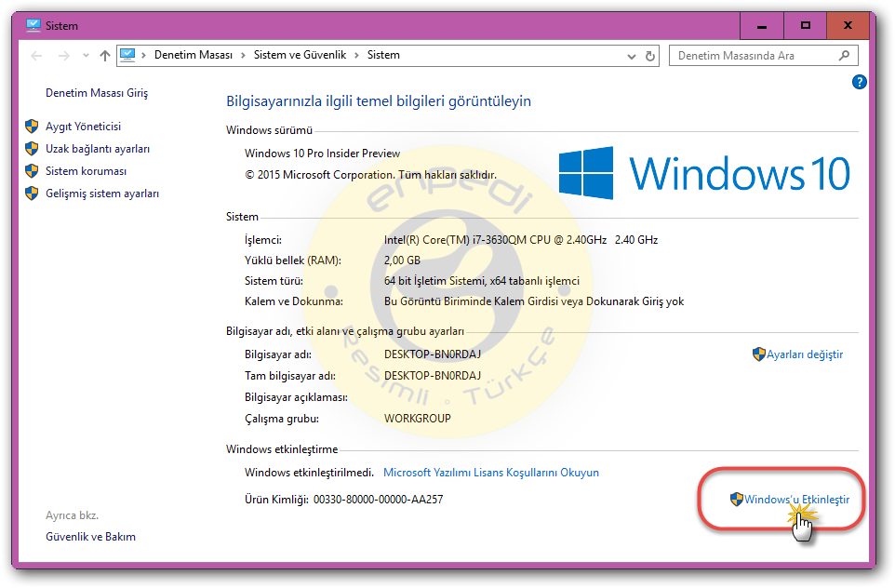Click shield icon beside Sistem koruması
The height and width of the screenshot is (588, 895).
[x=32, y=170]
